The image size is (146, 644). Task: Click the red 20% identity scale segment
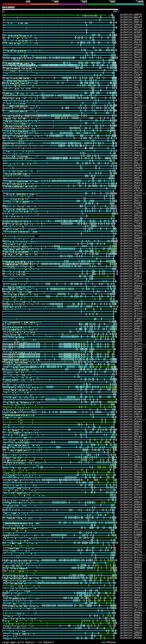16,4
